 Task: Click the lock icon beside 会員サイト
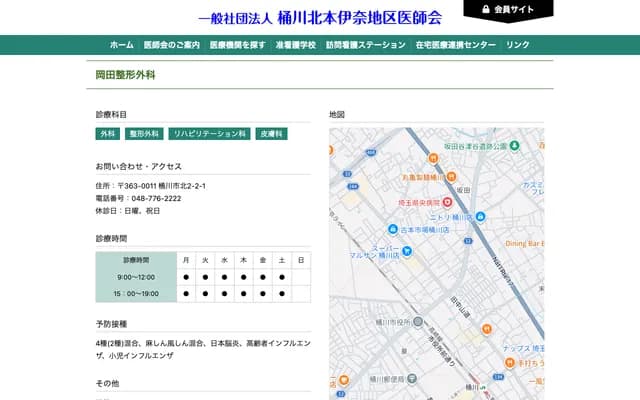[486, 9]
